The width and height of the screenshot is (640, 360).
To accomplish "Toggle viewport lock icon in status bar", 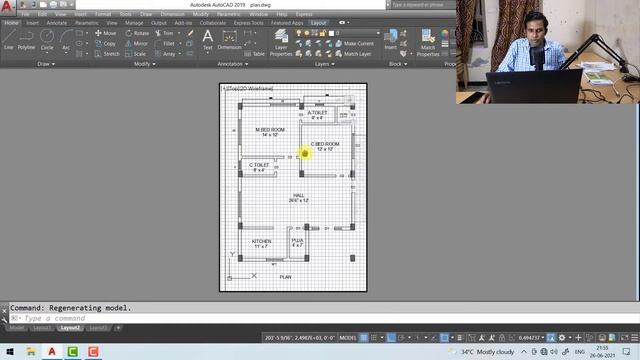I will coord(502,338).
